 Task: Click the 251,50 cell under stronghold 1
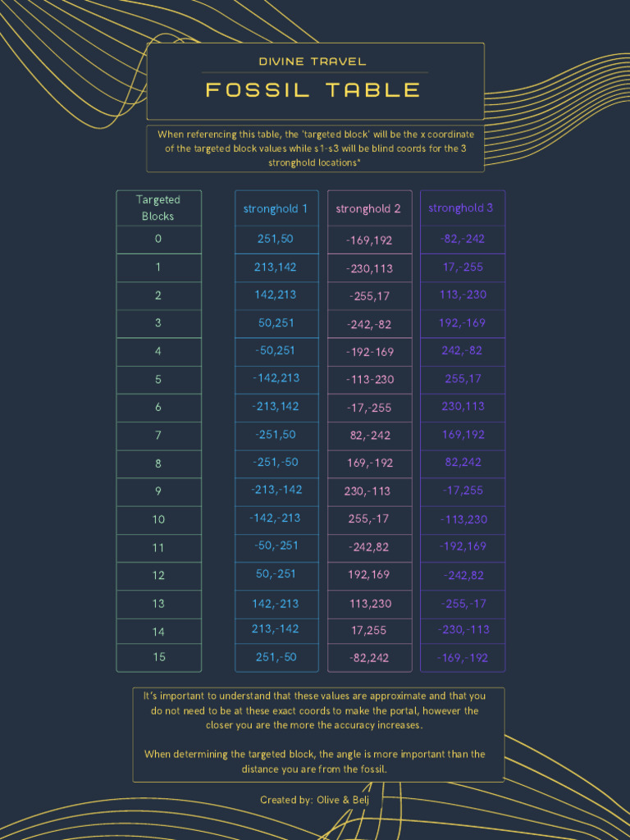276,240
